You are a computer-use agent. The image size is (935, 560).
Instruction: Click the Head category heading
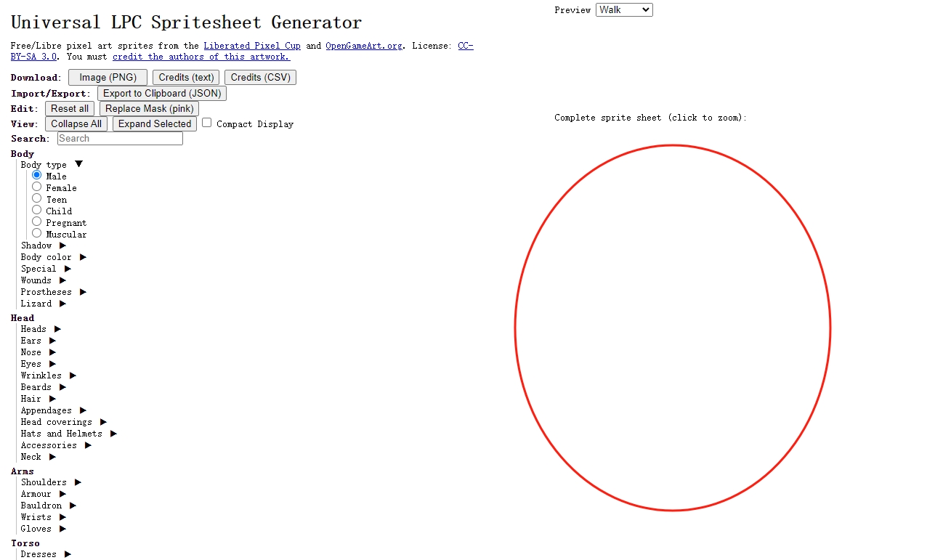coord(23,318)
